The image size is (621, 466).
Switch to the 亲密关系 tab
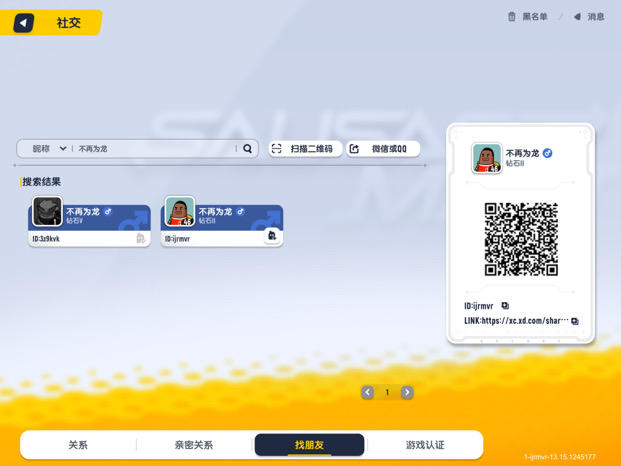[x=194, y=445]
